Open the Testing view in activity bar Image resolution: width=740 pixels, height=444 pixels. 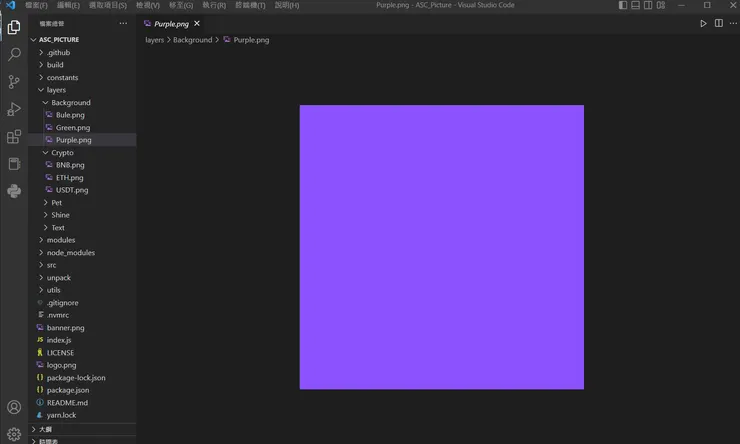click(x=14, y=164)
